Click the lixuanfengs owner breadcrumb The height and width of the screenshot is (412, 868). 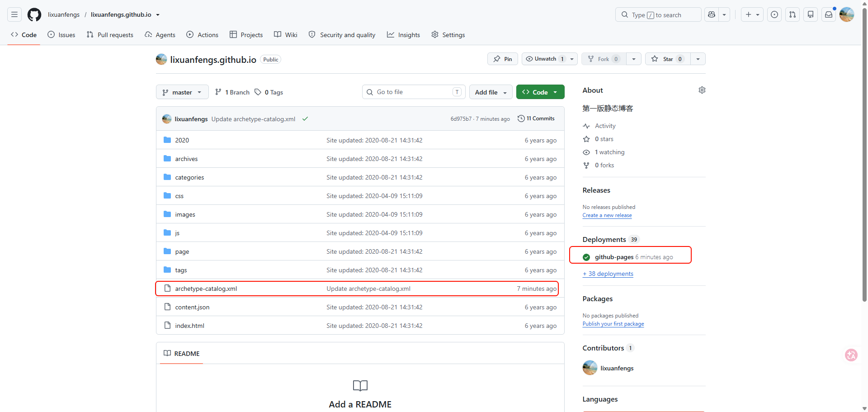(x=64, y=14)
